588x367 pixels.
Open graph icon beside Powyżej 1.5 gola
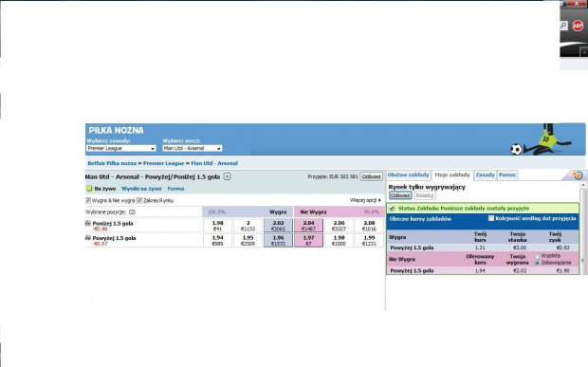tap(88, 238)
